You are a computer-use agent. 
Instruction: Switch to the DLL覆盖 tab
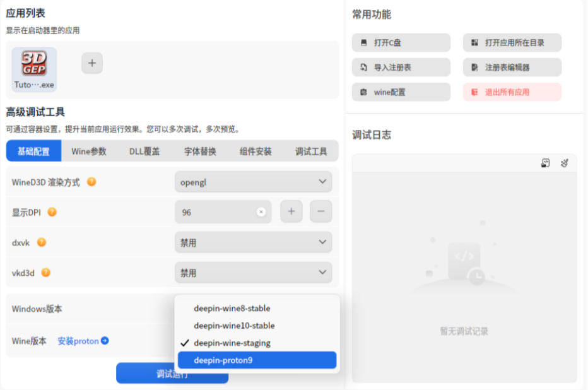144,151
